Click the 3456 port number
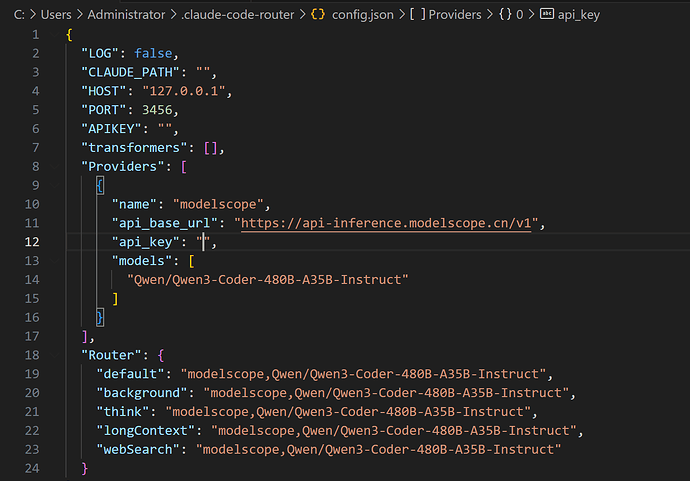This screenshot has height=481, width=690. 157,110
